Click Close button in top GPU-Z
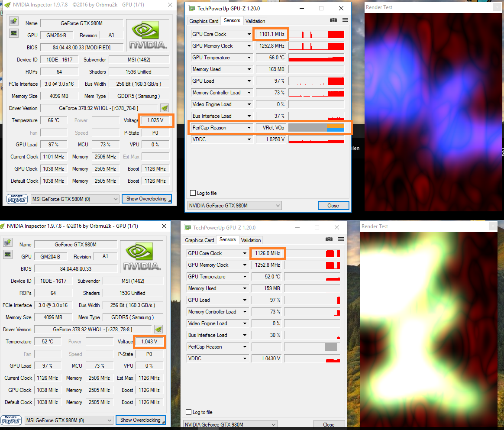The image size is (504, 430). pos(333,205)
